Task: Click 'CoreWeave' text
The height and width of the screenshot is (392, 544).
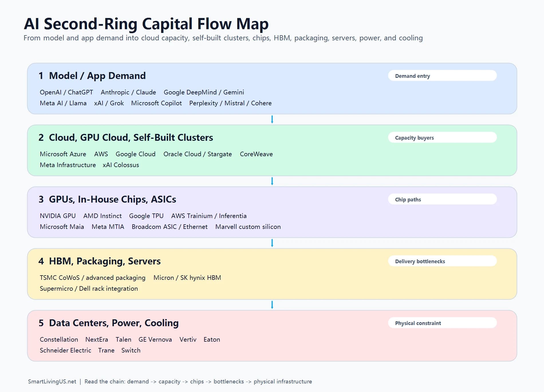Action: tap(256, 154)
